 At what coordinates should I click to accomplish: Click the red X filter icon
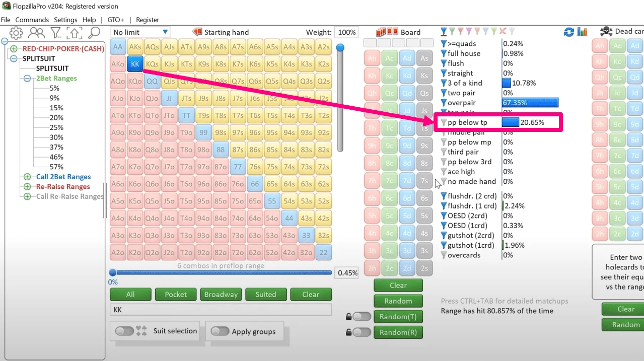point(503,32)
